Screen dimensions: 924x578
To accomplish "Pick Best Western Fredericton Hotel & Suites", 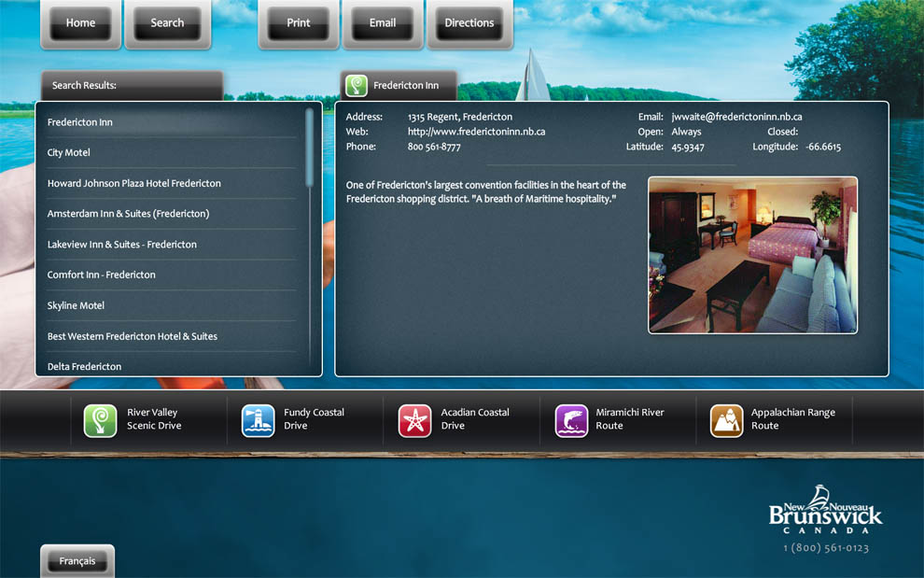I will tap(171, 336).
